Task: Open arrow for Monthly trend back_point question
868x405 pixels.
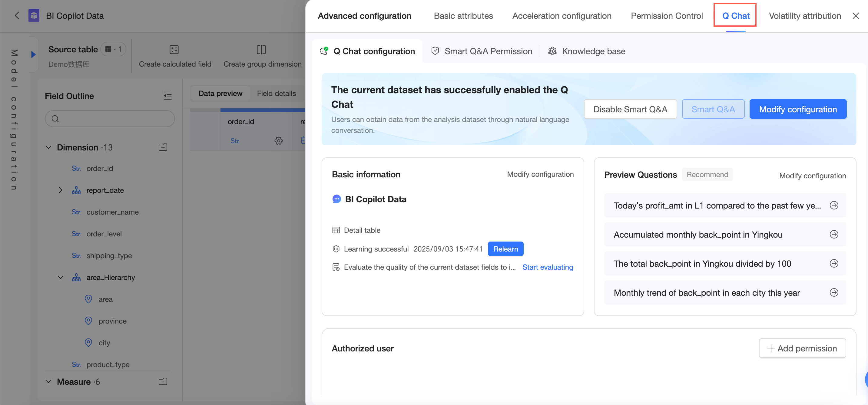Action: point(834,293)
